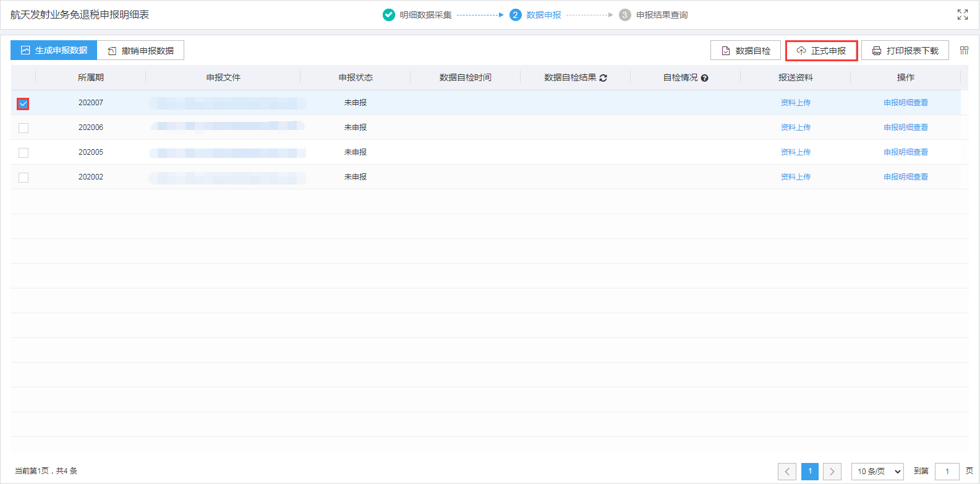Open the 申报结果查询 step
Image resolution: width=980 pixels, height=484 pixels.
662,15
